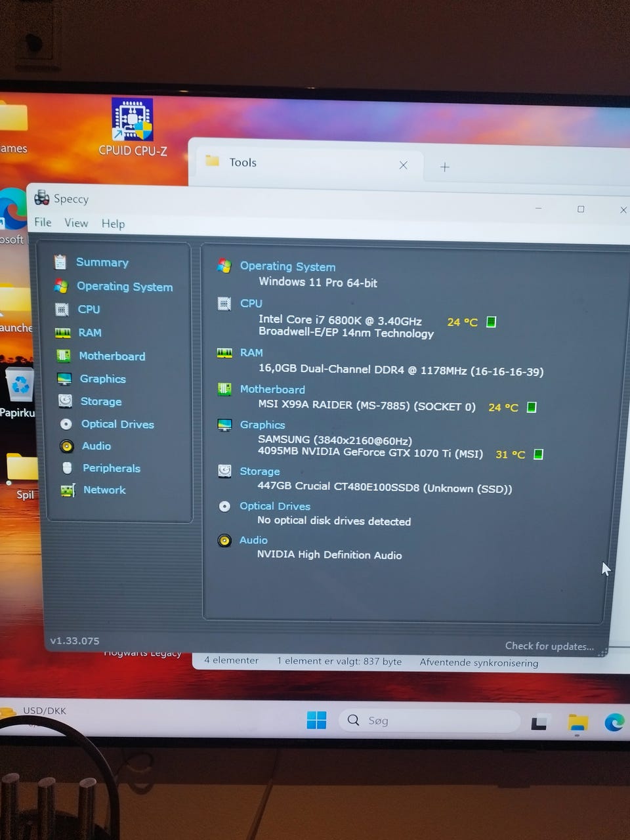This screenshot has width=630, height=840.
Task: Click the Optical Drives disc icon in sidebar
Action: pyautogui.click(x=66, y=424)
